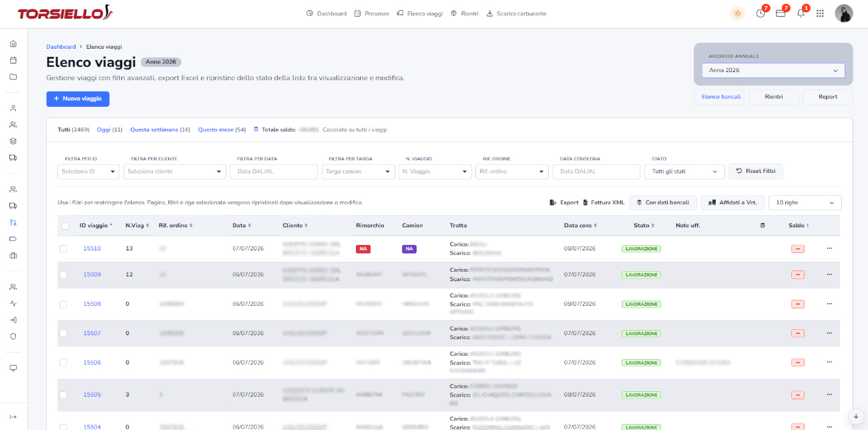This screenshot has width=868, height=430.
Task: Open the shield icon in the sidebar
Action: tap(13, 336)
